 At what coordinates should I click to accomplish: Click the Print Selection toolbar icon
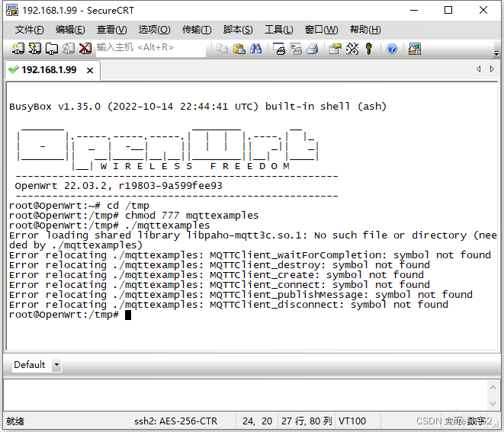point(296,49)
